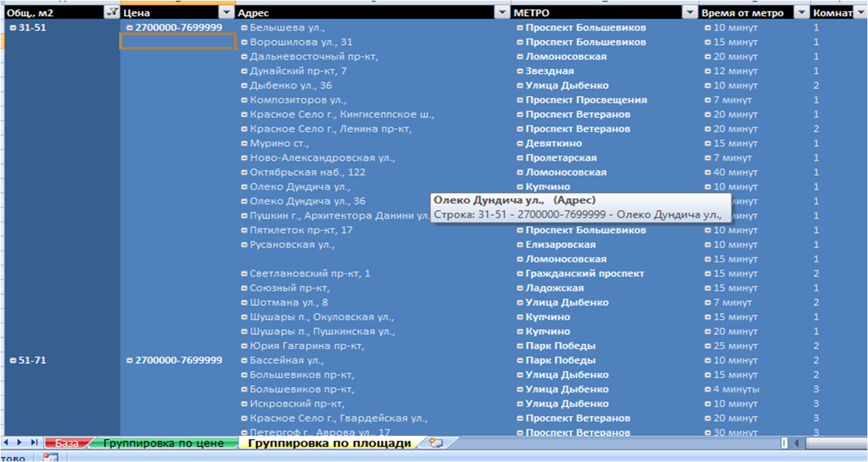This screenshot has width=868, height=462.
Task: Go to the last sheet using tab navigation arrow
Action: pyautogui.click(x=34, y=442)
